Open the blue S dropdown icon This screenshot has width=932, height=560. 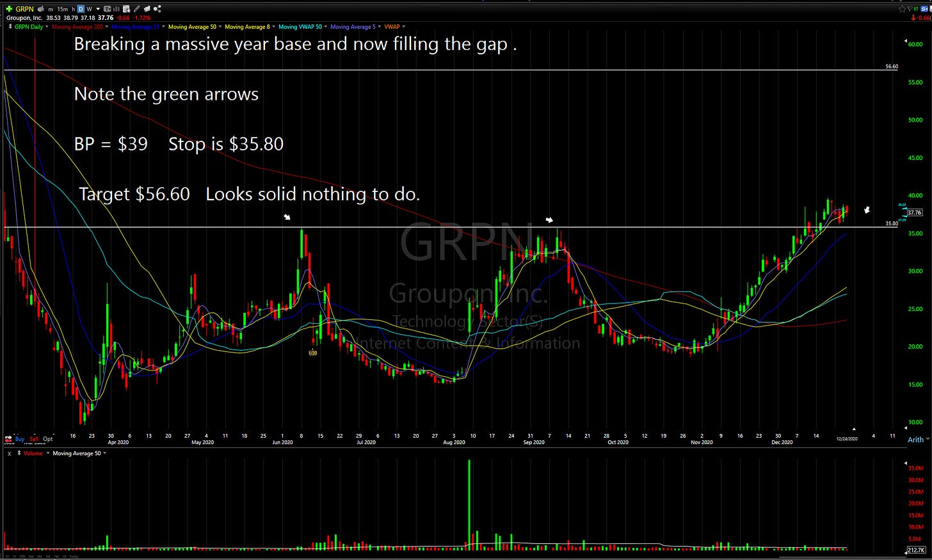924,9
